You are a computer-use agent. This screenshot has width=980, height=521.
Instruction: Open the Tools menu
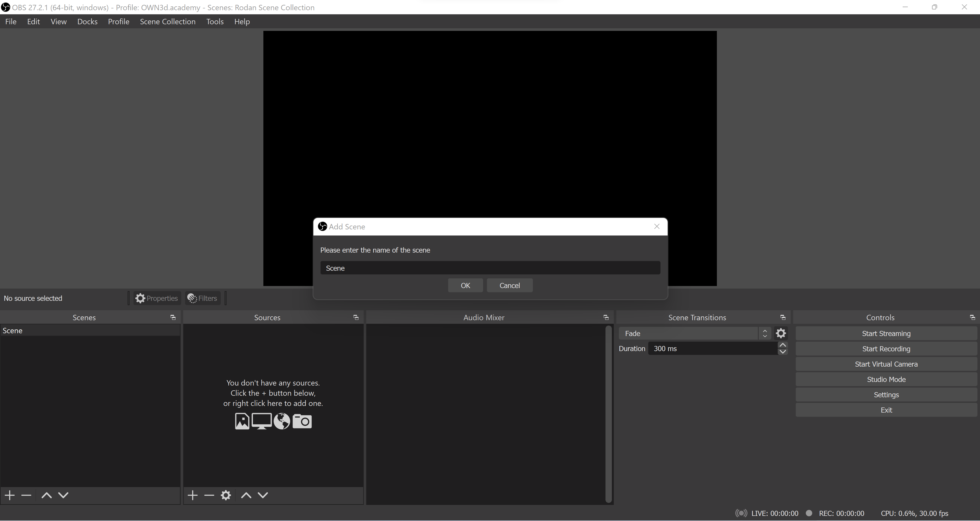click(215, 21)
